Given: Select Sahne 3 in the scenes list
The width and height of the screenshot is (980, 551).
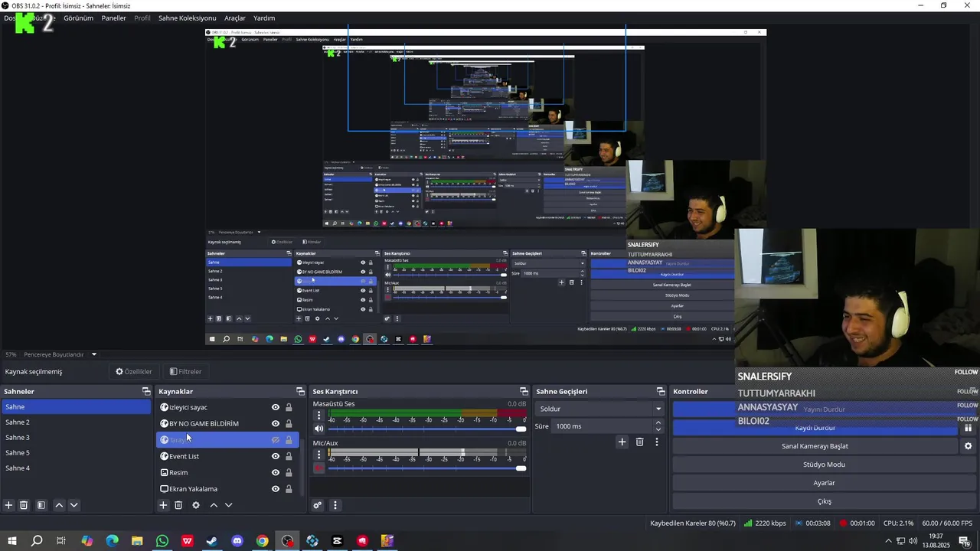Looking at the screenshot, I should click(x=76, y=438).
